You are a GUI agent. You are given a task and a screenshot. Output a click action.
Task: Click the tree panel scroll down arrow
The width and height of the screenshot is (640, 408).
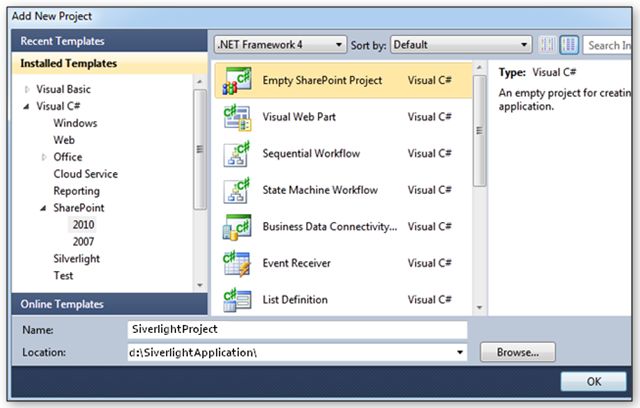[200, 285]
